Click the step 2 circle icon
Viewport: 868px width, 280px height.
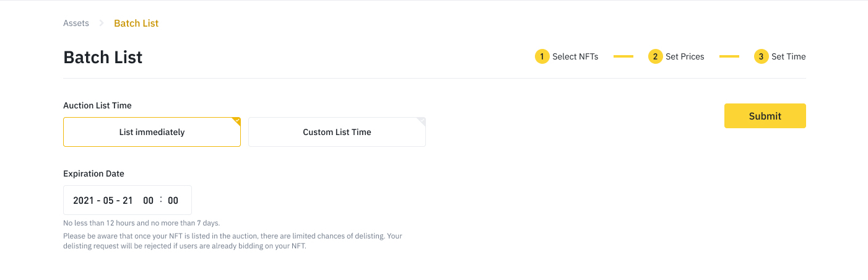[655, 56]
